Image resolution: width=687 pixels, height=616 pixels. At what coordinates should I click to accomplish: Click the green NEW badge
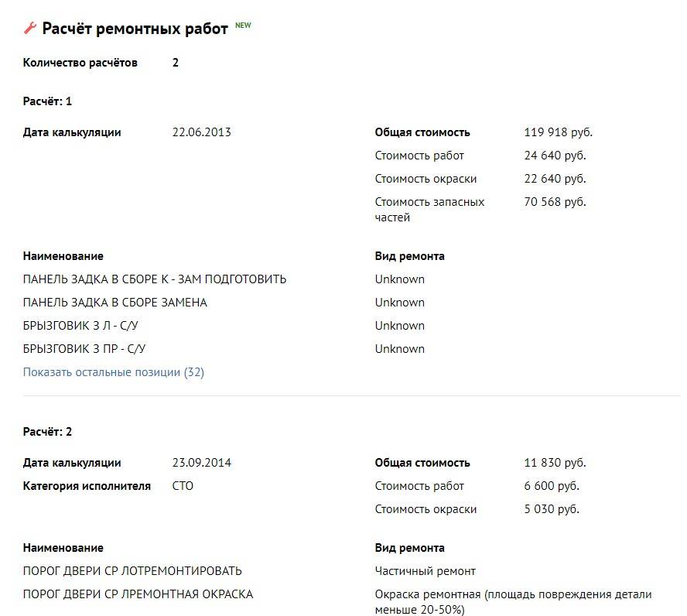pos(243,26)
